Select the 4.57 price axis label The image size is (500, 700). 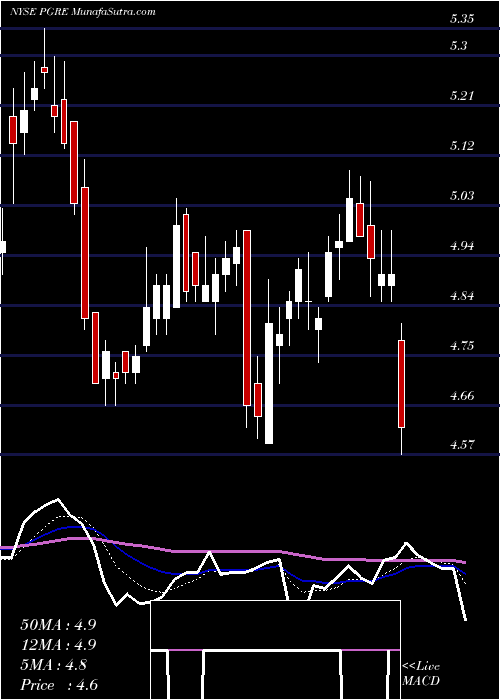coord(462,444)
